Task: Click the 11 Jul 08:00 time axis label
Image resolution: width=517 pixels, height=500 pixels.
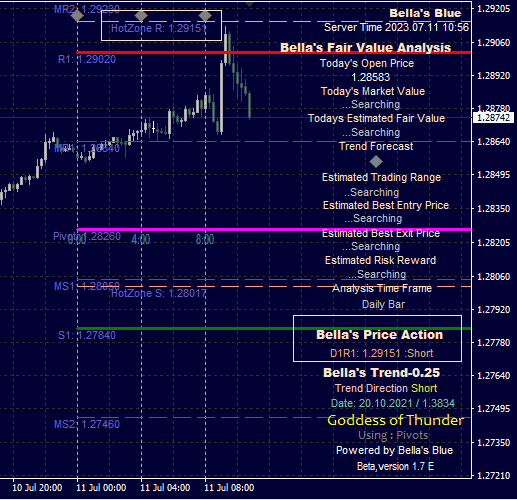Action: point(229,488)
